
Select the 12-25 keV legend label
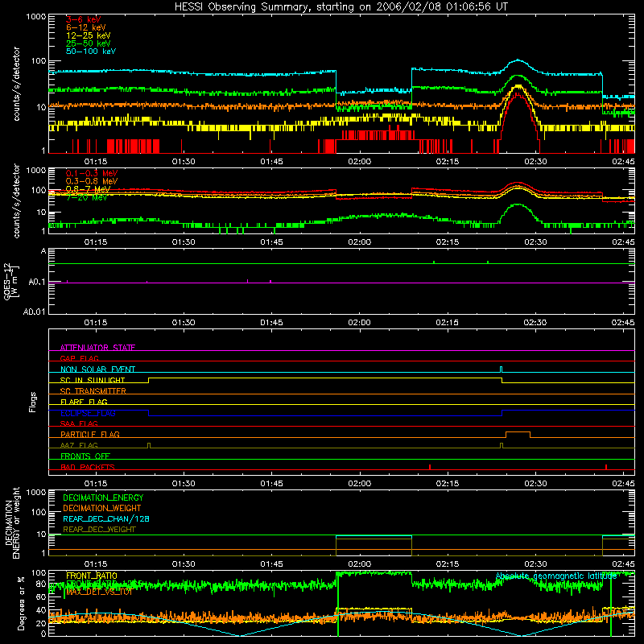[x=88, y=35]
